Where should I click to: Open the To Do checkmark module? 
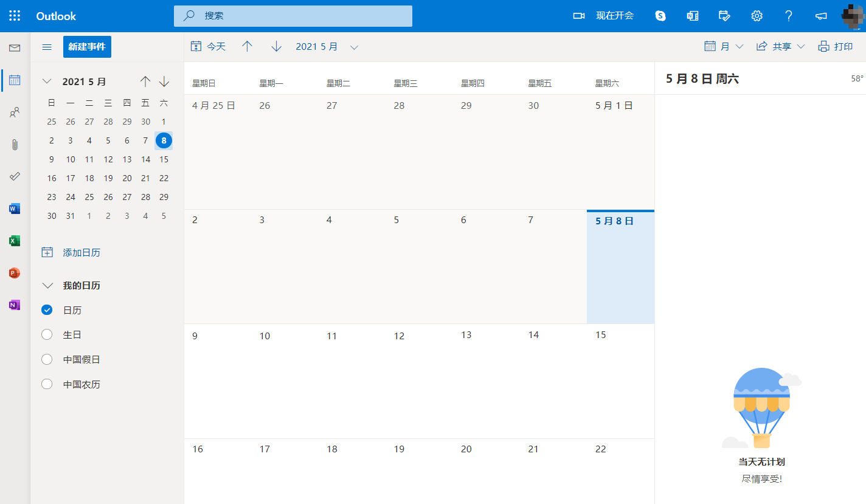point(15,176)
